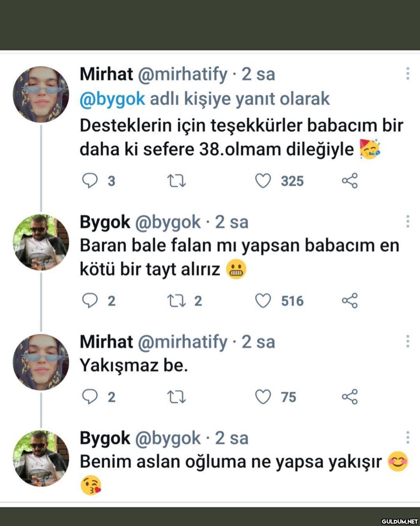Open Mirhat's profile picture on first tweet
Screen dimensions: 420x526
pyautogui.click(x=41, y=95)
